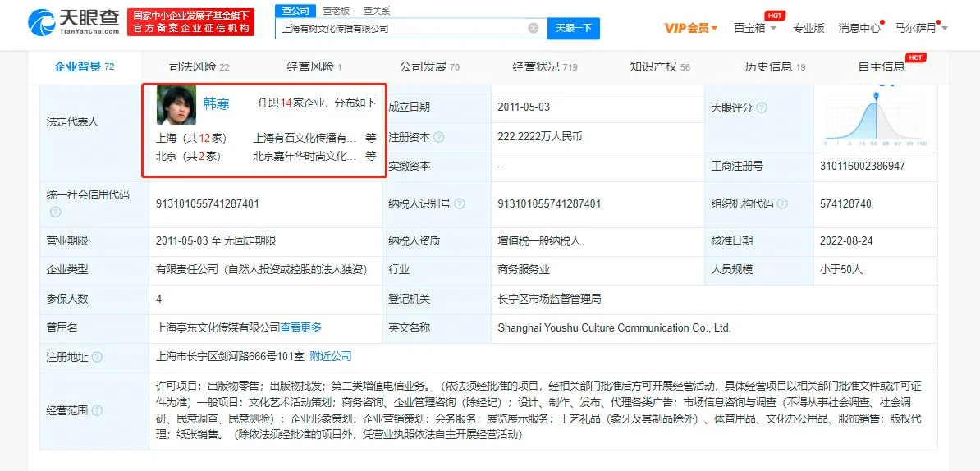Screen dimensions: 980x471
Task: Click the 天眼评分 score distribution chart
Action: click(876, 117)
